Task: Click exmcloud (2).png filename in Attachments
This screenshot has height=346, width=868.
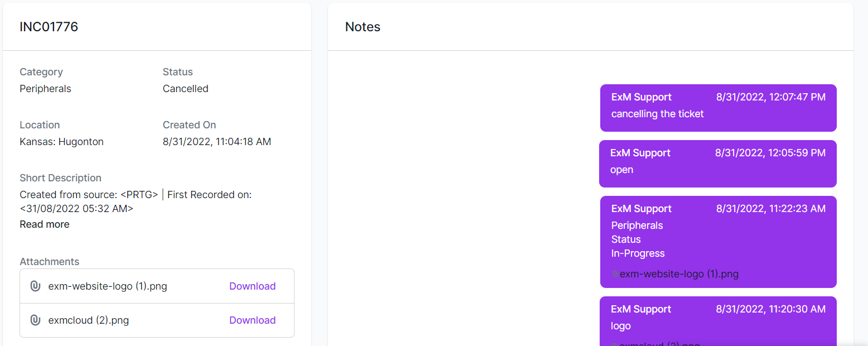Action: click(x=89, y=320)
